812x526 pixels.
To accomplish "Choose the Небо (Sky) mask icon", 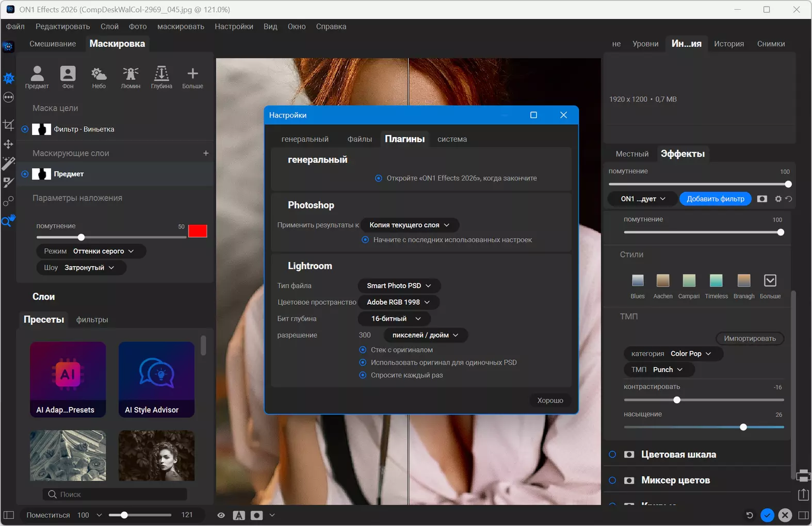I will 99,74.
